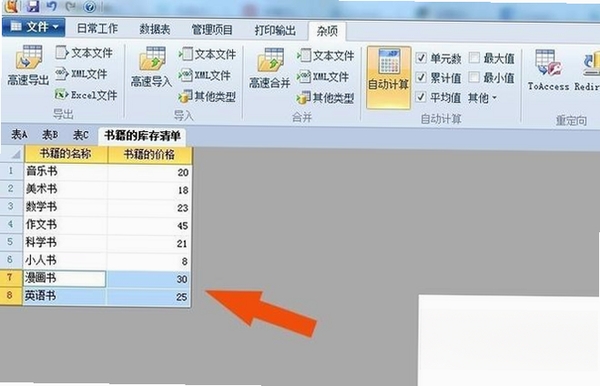600x386 pixels.
Task: Click the undo arrow in quick access toolbar
Action: click(x=51, y=6)
